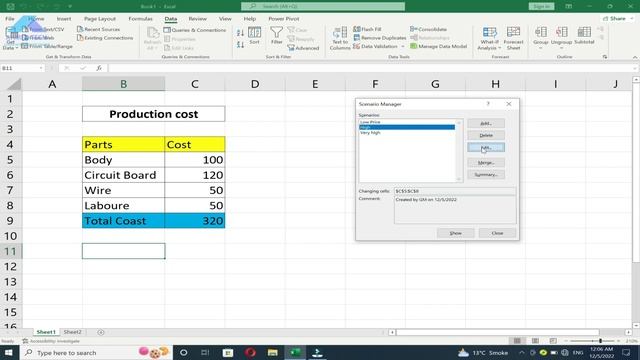Viewport: 640px width, 360px height.
Task: Switch to the Review tab
Action: pos(198,19)
